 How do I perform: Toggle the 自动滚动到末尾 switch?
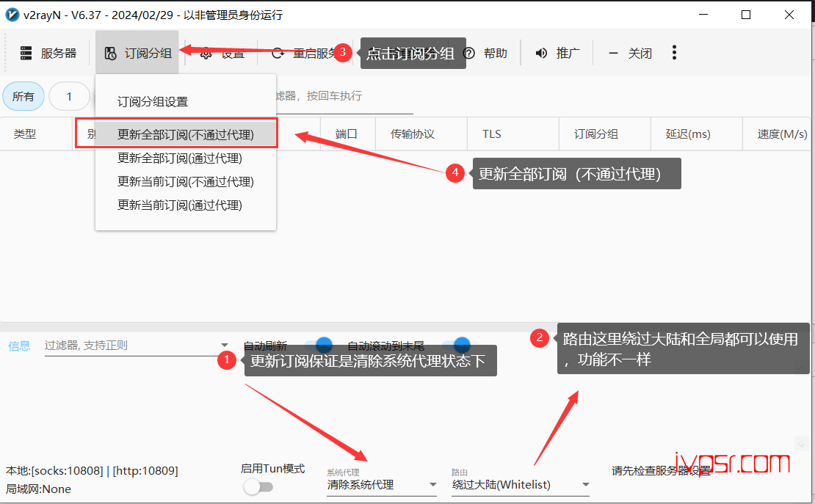pyautogui.click(x=457, y=345)
